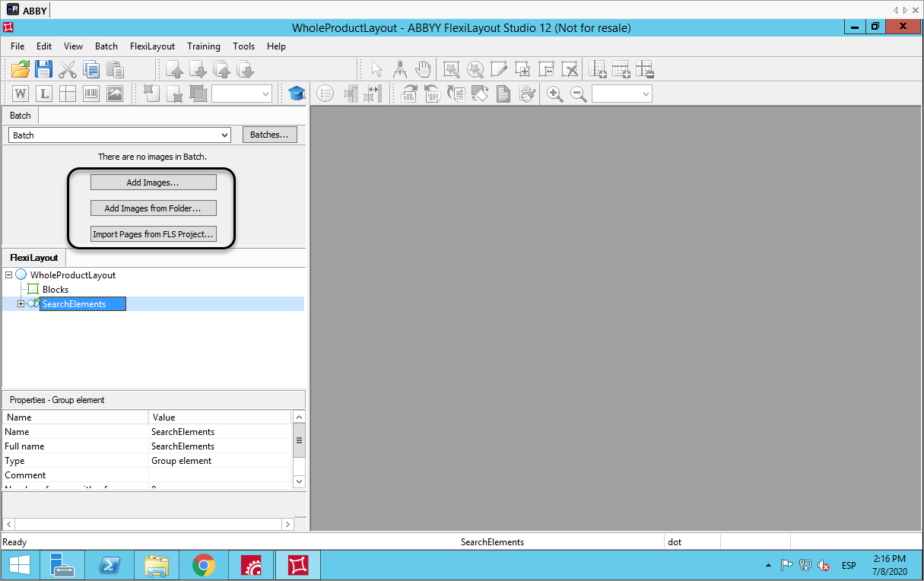Click the Paste clipboard icon

pyautogui.click(x=116, y=69)
